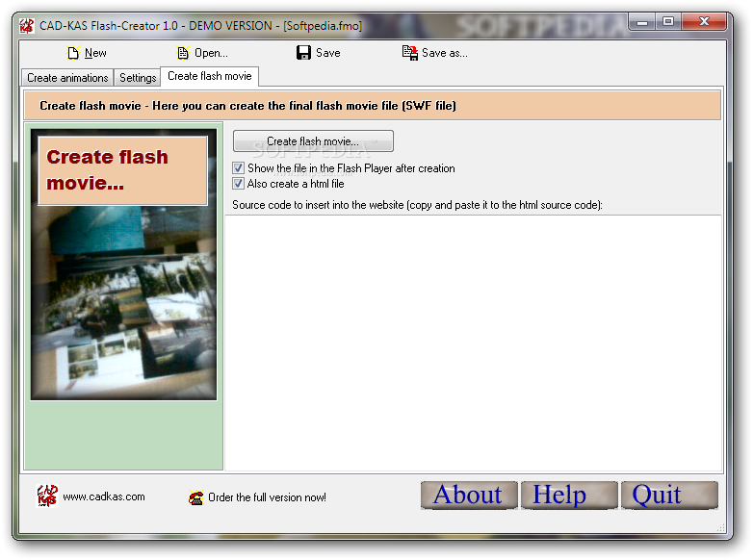Image resolution: width=753 pixels, height=560 pixels.
Task: Maximize the Flash-Creator window
Action: pyautogui.click(x=668, y=22)
